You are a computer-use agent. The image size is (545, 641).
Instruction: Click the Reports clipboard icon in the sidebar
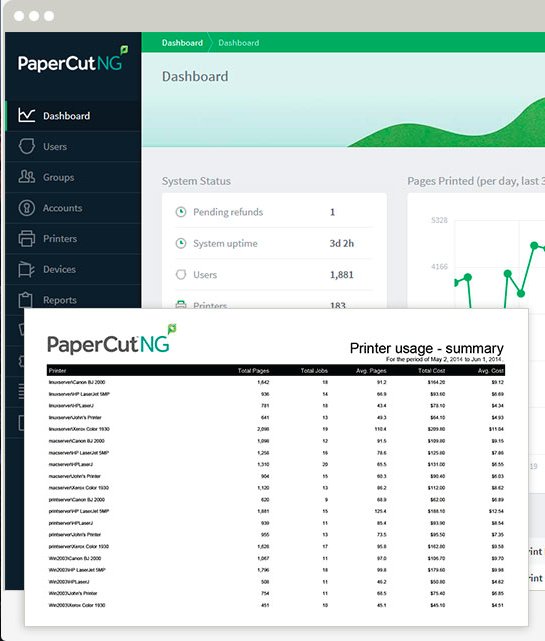(25, 300)
